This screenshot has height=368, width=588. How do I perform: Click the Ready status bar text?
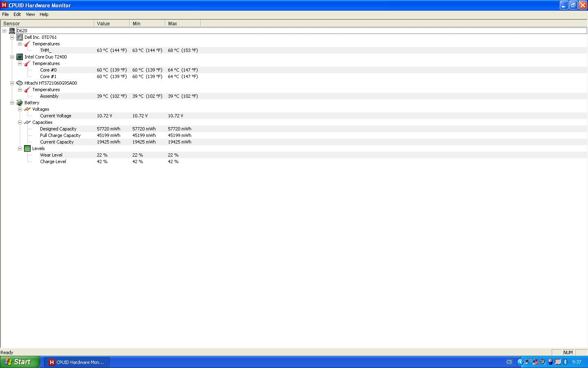click(7, 352)
